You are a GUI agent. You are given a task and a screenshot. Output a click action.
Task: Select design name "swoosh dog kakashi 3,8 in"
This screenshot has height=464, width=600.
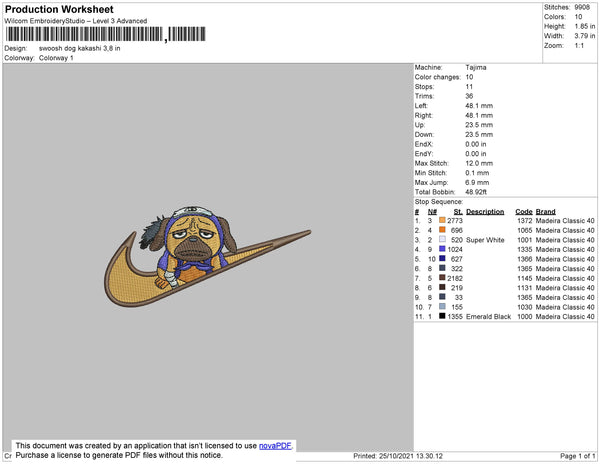tap(80, 49)
